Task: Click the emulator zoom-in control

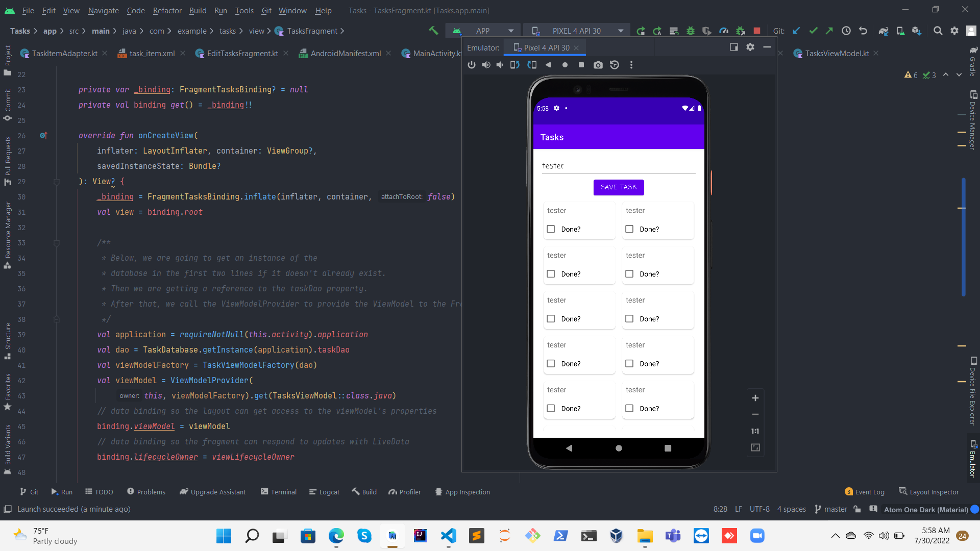Action: click(755, 398)
